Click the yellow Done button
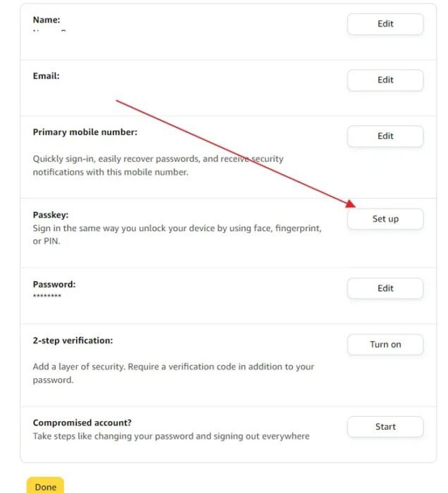 pos(46,487)
